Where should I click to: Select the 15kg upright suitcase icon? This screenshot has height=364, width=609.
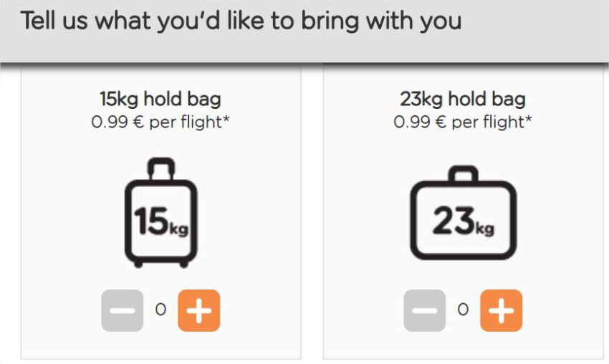click(160, 213)
